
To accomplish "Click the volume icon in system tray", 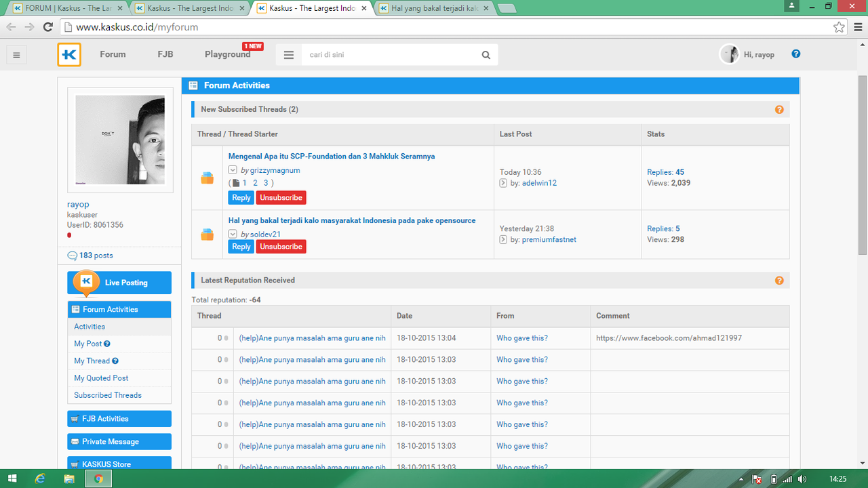I will pos(802,479).
